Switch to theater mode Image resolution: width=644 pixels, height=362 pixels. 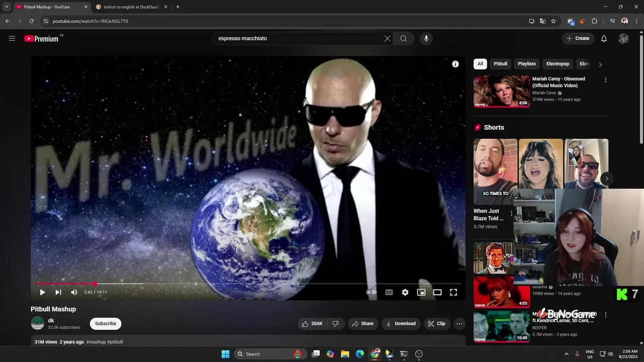[437, 292]
